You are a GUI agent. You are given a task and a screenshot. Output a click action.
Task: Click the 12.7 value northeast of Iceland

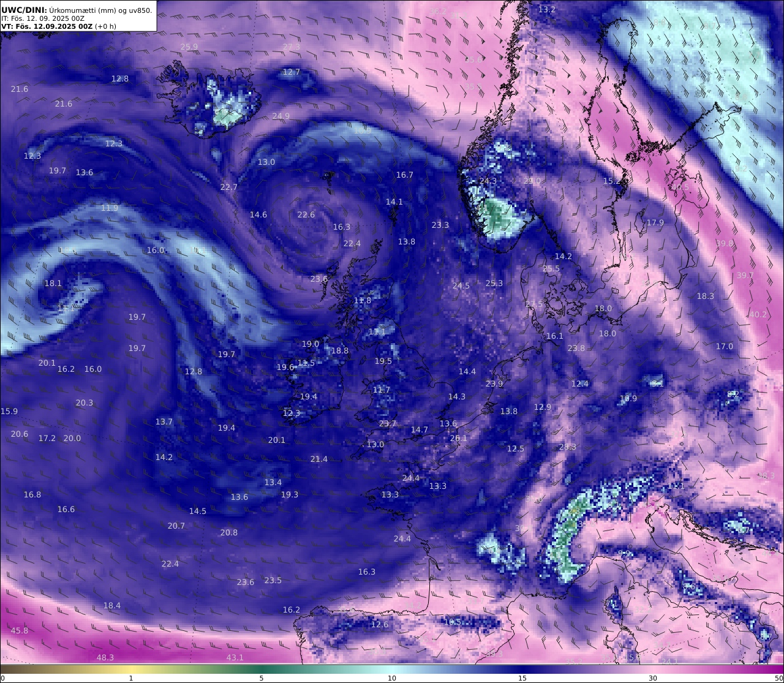(x=292, y=72)
